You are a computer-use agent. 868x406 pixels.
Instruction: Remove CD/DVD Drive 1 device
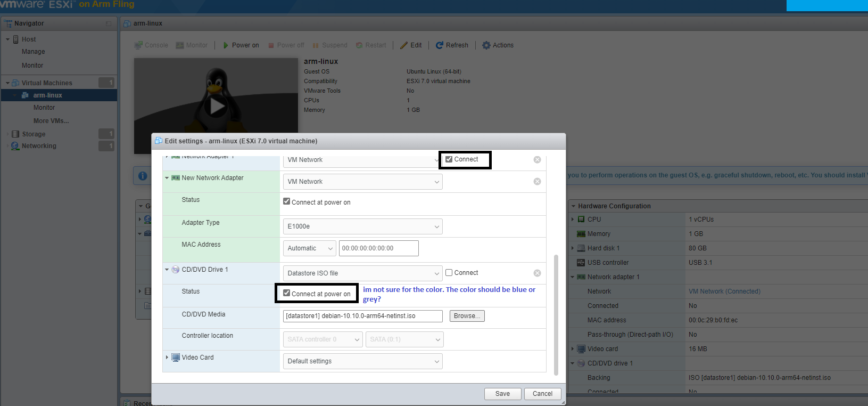pos(537,273)
